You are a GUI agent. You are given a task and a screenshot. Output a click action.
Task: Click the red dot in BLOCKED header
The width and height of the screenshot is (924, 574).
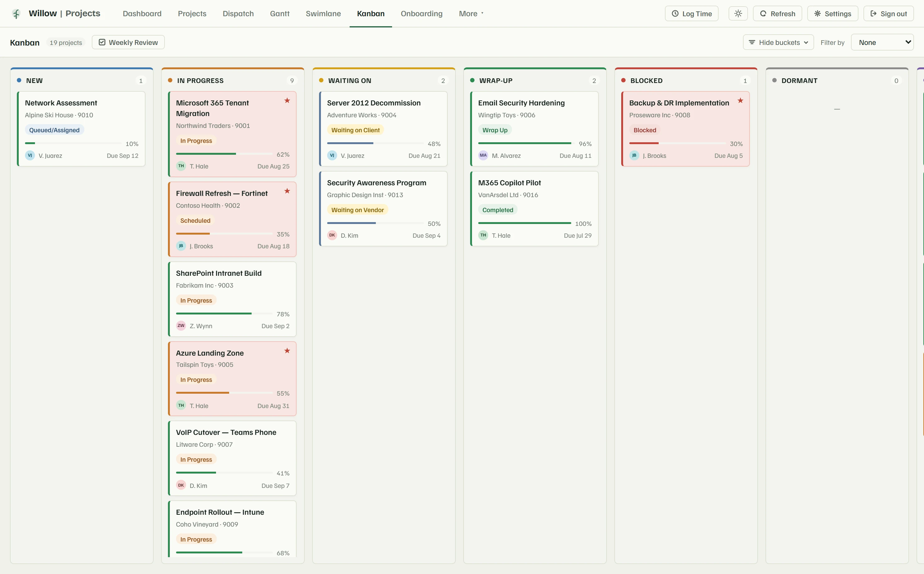pos(623,80)
